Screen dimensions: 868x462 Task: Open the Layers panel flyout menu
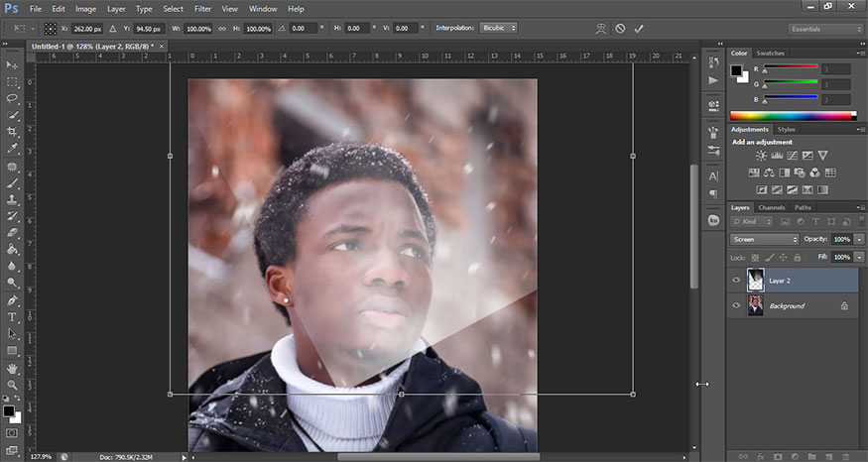click(860, 207)
